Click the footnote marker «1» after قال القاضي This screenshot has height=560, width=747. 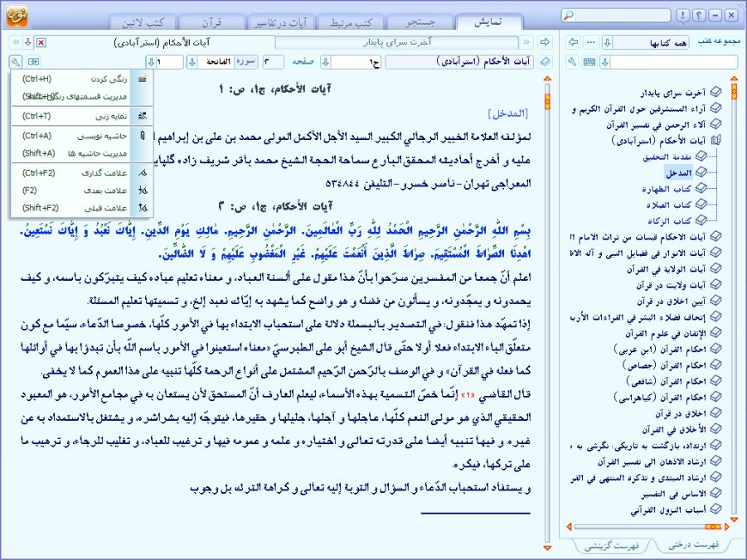tap(468, 395)
